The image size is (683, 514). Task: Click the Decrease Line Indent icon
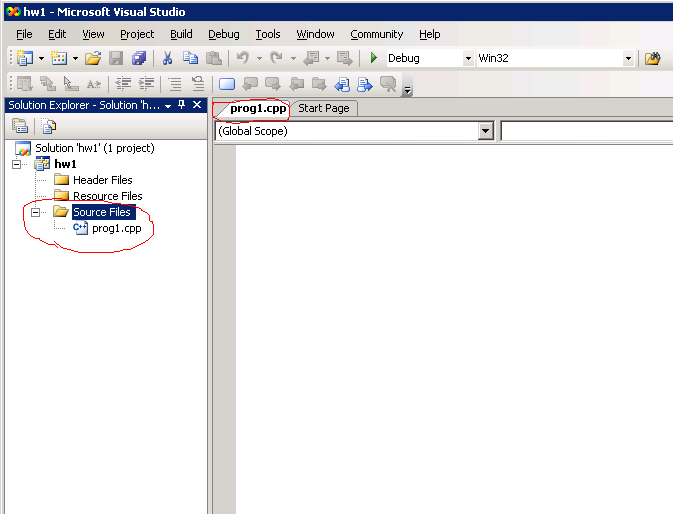coord(123,83)
